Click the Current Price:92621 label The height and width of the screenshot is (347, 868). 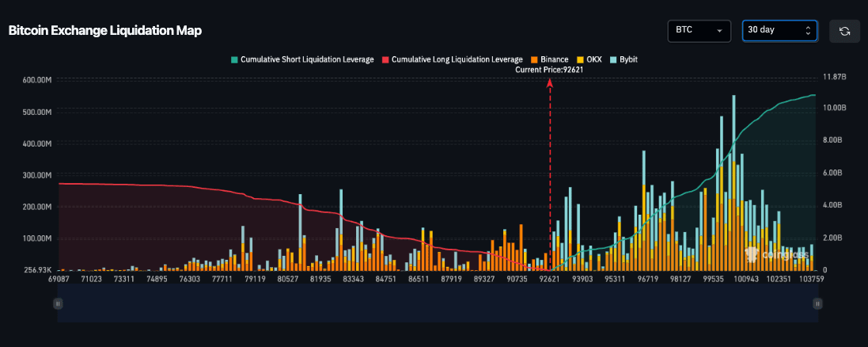click(x=549, y=70)
